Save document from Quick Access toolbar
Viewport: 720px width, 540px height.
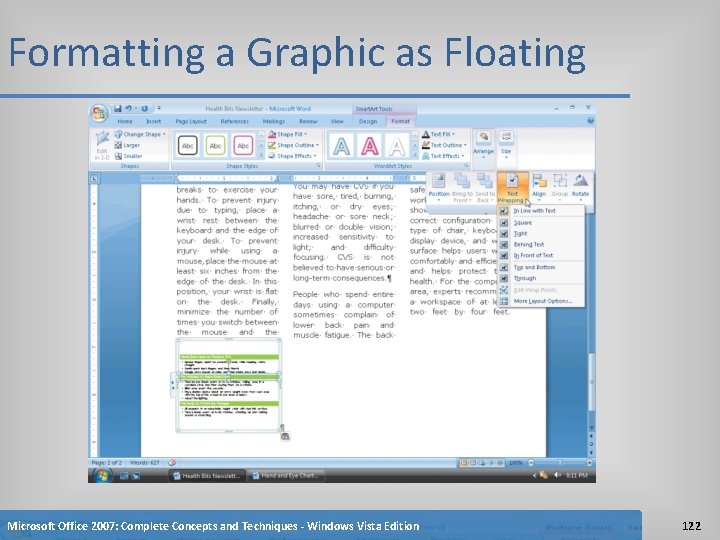118,108
